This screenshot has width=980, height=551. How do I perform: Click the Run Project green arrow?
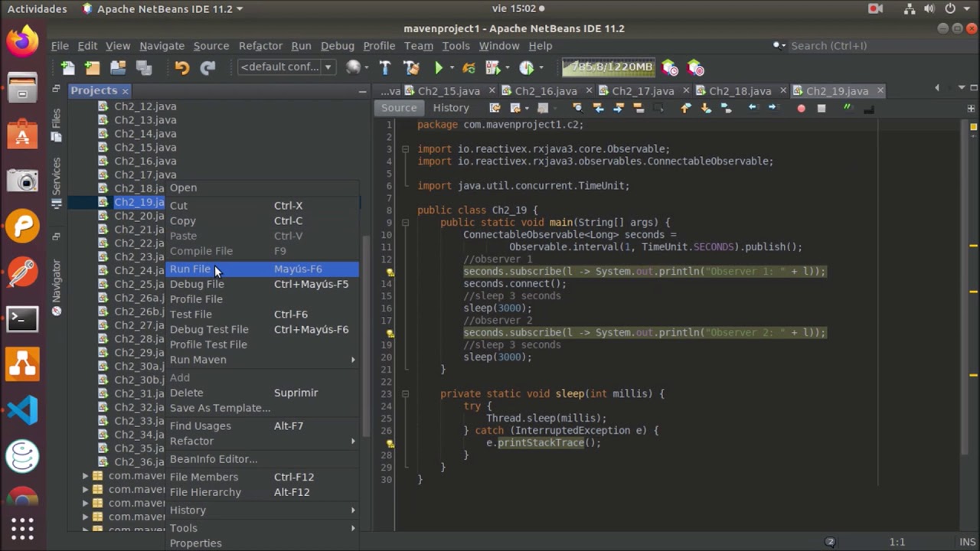[439, 68]
